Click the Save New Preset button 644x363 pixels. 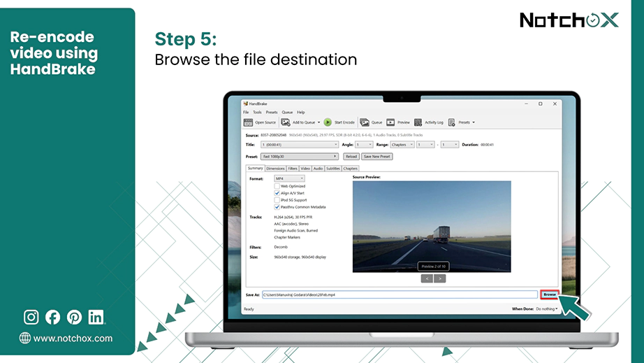coord(377,157)
